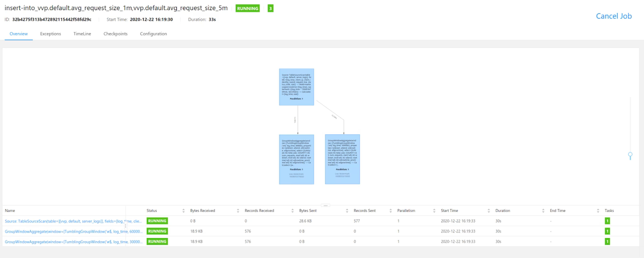Switch to the Exceptions tab
This screenshot has width=644, height=258.
(x=50, y=34)
